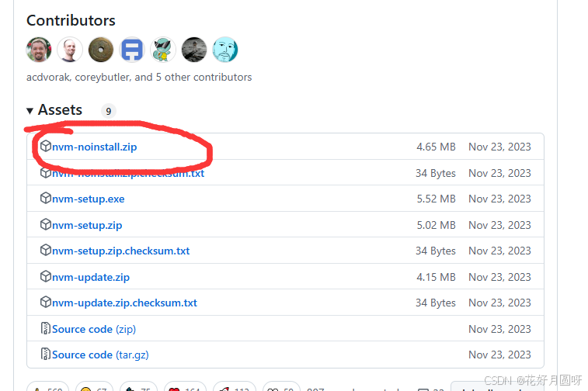Click the 4.65 MB file size

tap(436, 147)
